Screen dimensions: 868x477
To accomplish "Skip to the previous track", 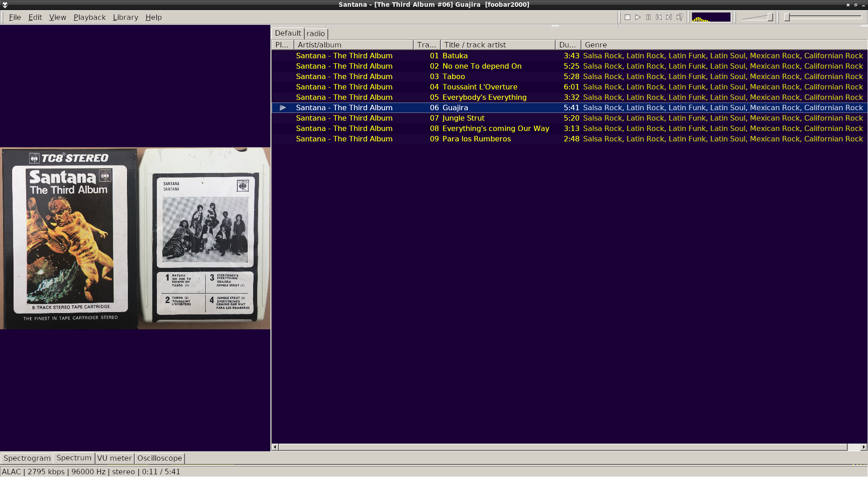I will [x=659, y=17].
